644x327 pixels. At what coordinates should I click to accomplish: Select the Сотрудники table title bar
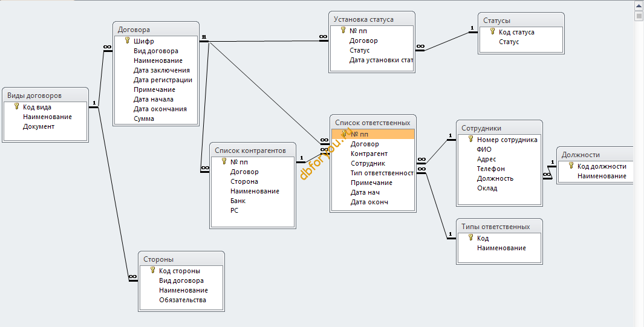(x=499, y=128)
